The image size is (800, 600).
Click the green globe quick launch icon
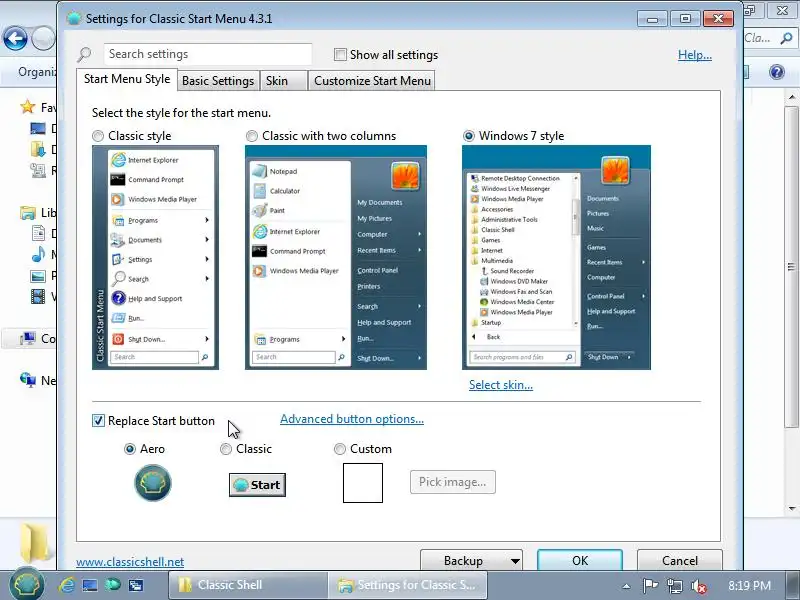click(112, 585)
